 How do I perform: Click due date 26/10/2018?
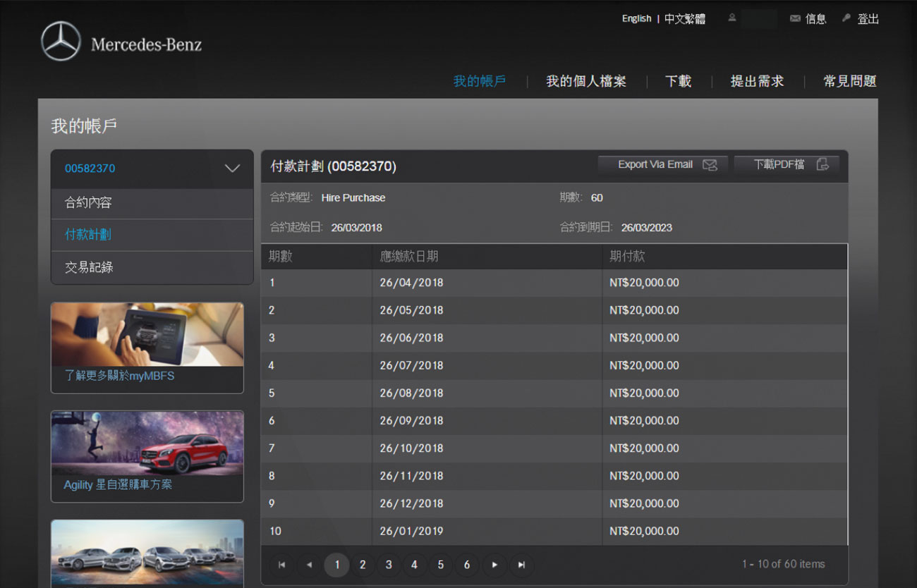point(411,448)
